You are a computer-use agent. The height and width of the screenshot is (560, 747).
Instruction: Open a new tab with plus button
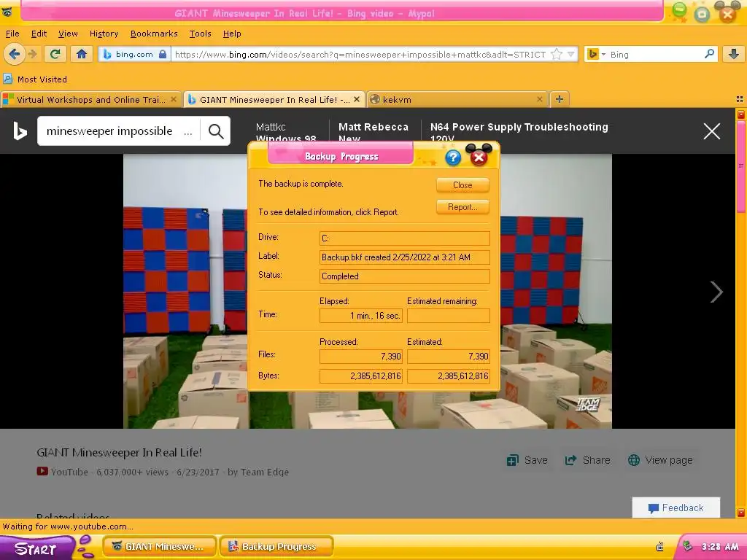(560, 99)
